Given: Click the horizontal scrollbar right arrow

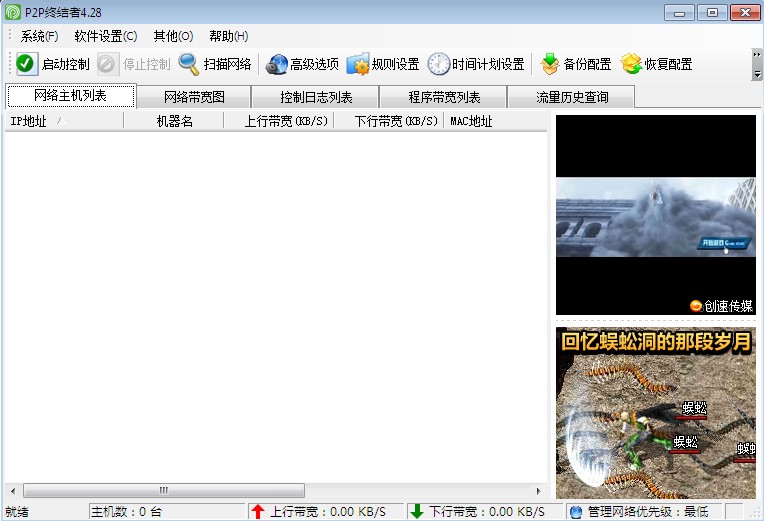Looking at the screenshot, I should [538, 491].
